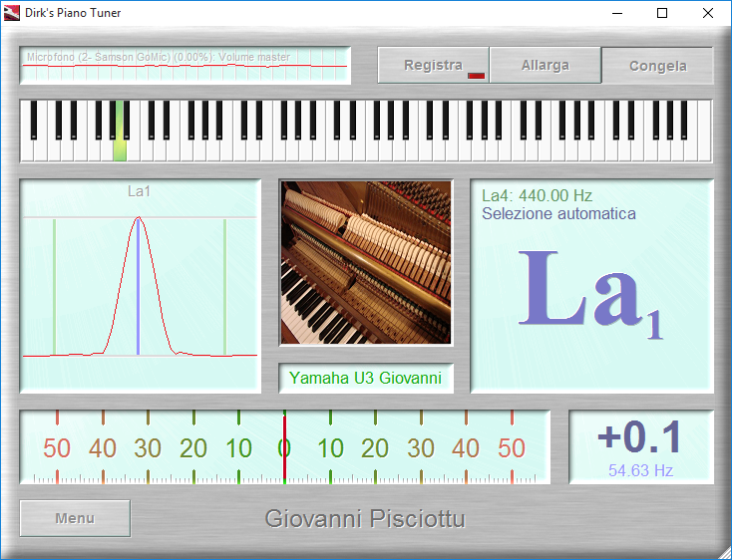Click the red recording indicator on Registra
Image resolution: width=732 pixels, height=560 pixels.
pos(476,76)
